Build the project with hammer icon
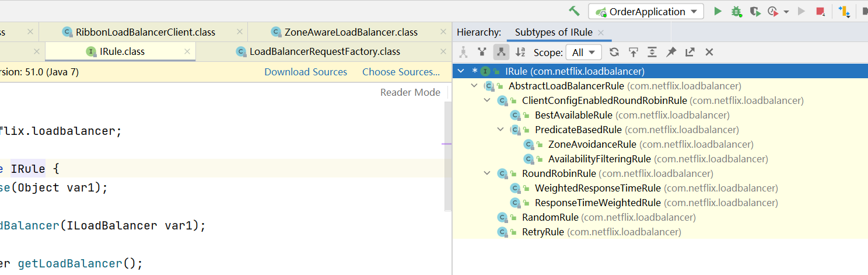Viewport: 868px width, 275px height. click(x=574, y=11)
